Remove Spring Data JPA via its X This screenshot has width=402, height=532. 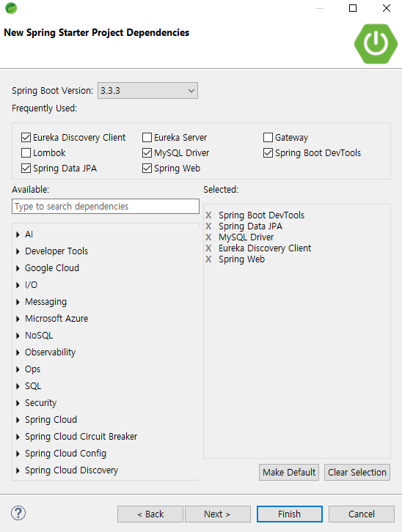(x=208, y=226)
